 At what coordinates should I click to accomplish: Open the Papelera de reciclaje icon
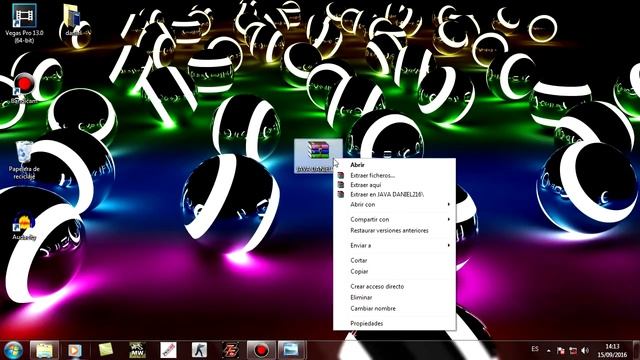[x=24, y=160]
